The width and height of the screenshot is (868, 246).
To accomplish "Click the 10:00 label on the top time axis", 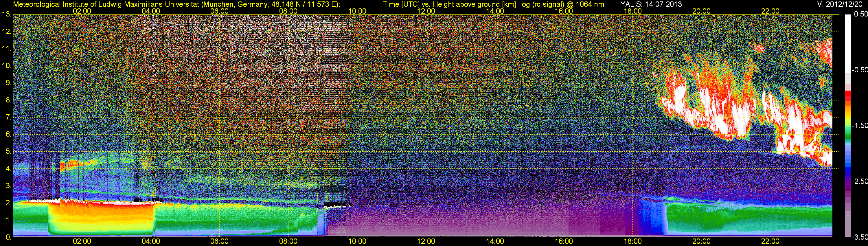I will coord(357,11).
